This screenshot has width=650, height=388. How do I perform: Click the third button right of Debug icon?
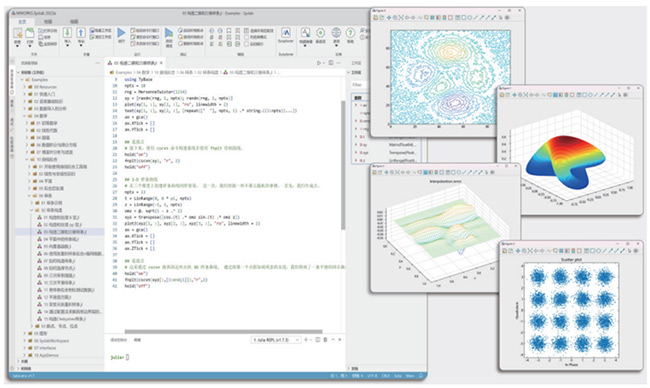point(191,44)
